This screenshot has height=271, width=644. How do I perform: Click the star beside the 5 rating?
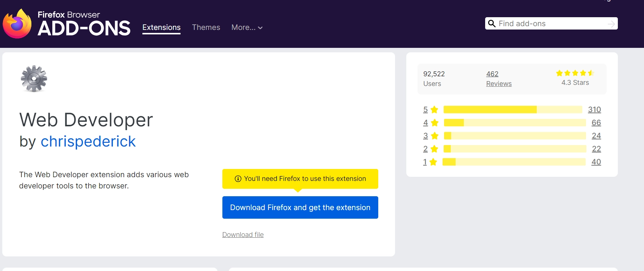434,110
